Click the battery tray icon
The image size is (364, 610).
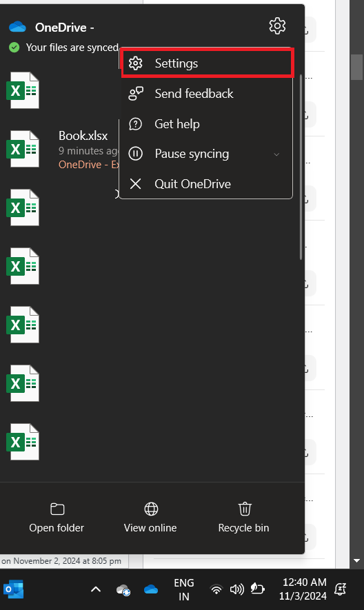click(x=257, y=589)
